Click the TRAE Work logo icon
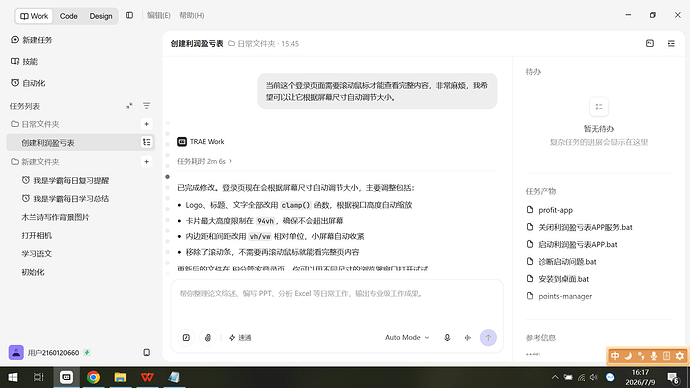690x388 pixels. 182,142
